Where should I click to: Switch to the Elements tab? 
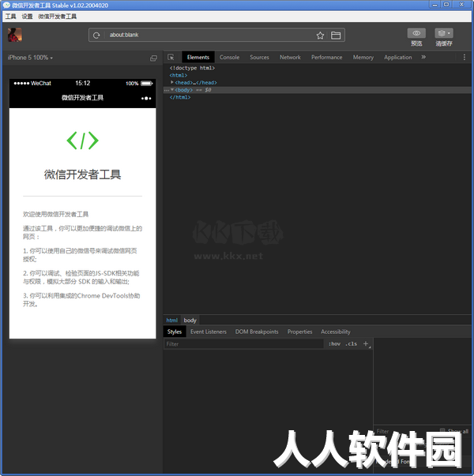pyautogui.click(x=198, y=57)
